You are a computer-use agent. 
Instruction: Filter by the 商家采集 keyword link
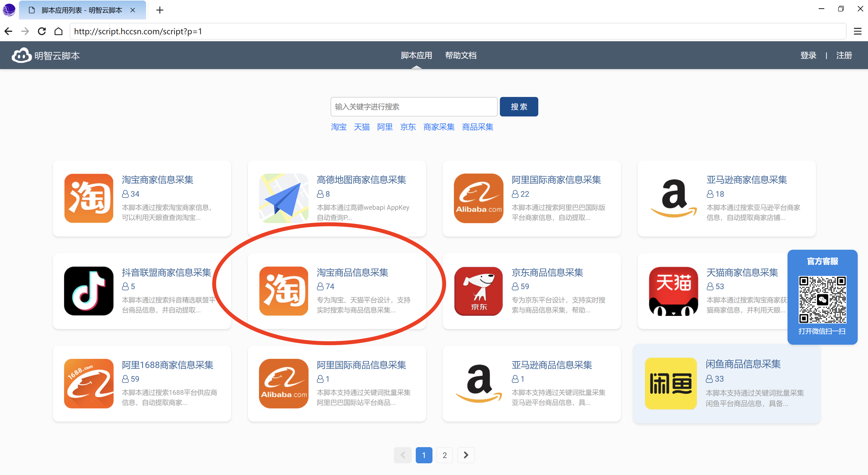coord(439,127)
